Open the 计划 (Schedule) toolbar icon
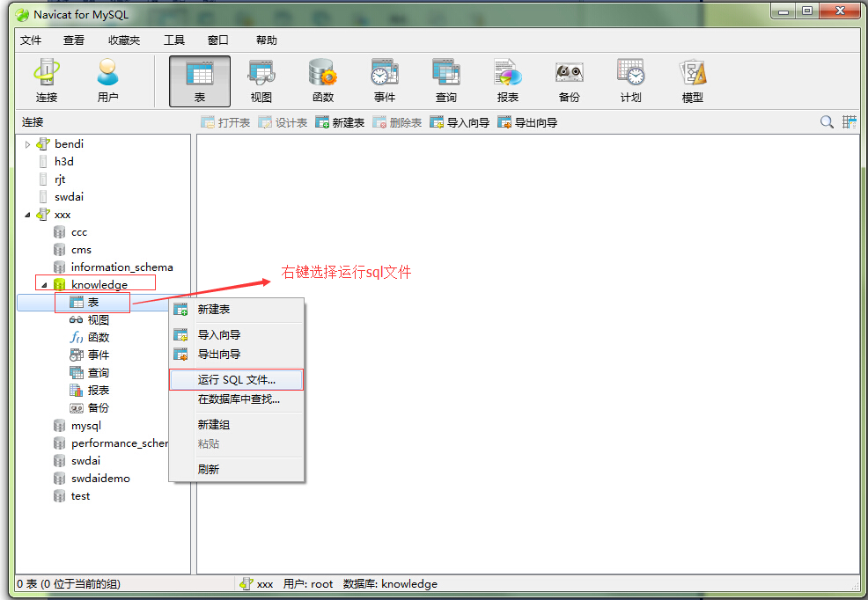The height and width of the screenshot is (600, 868). (x=630, y=81)
